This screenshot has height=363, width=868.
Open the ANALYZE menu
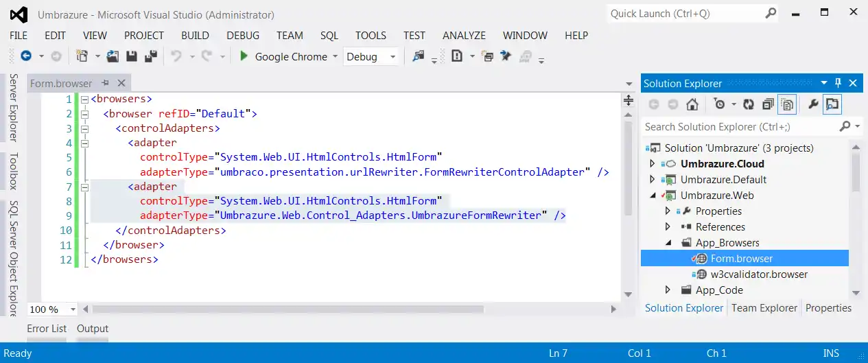pos(464,35)
